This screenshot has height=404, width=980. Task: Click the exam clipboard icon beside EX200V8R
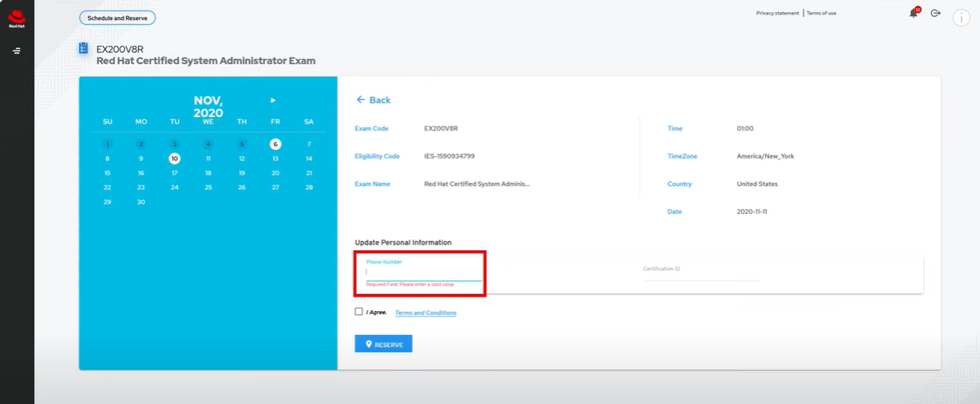83,49
